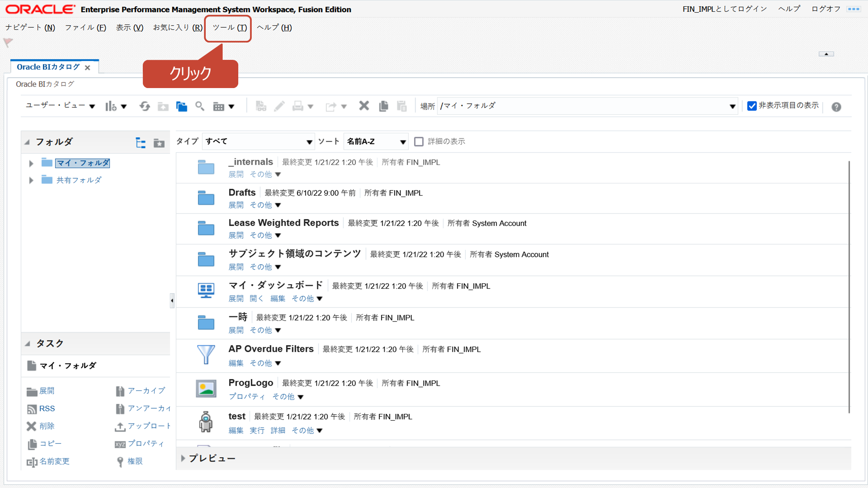This screenshot has width=868, height=488.
Task: Enable the 詳細の表示 checkbox
Action: tap(419, 142)
